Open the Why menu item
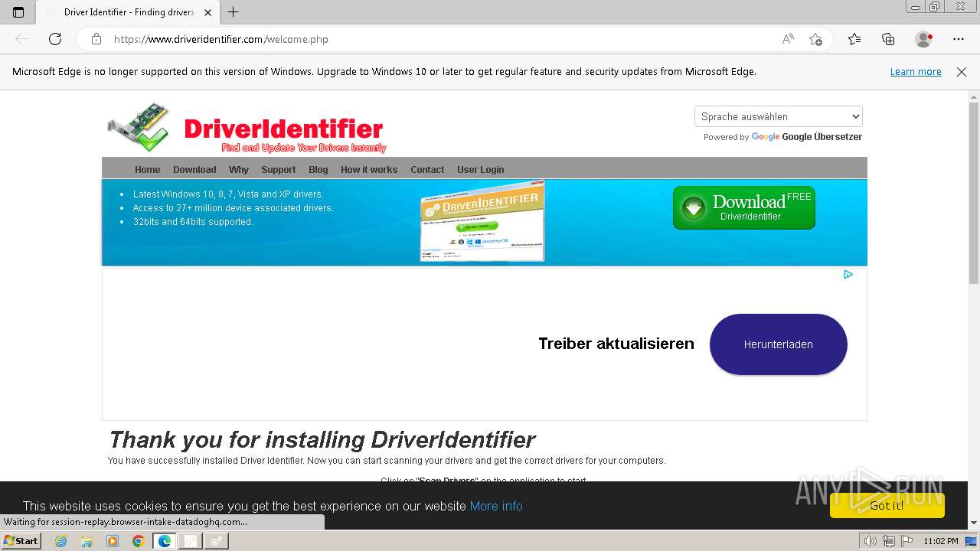This screenshot has width=980, height=551. (x=239, y=170)
